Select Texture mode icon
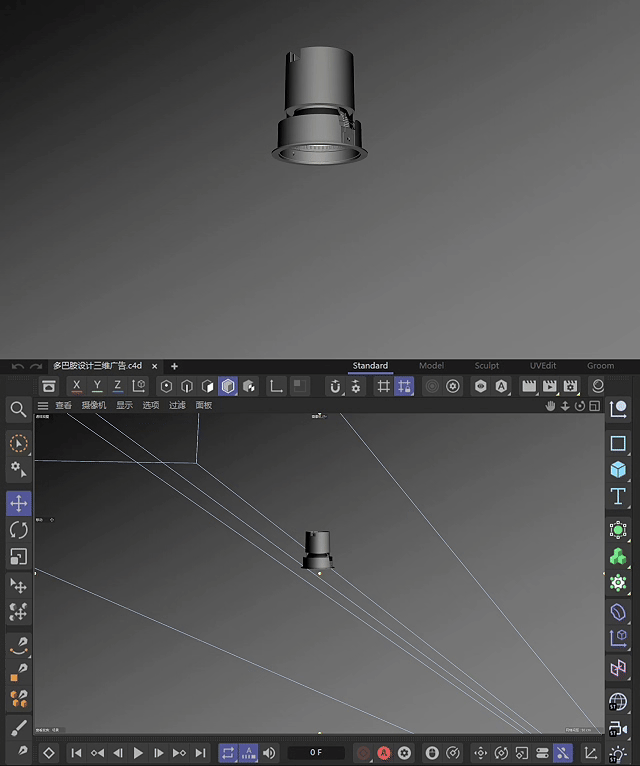 point(249,386)
